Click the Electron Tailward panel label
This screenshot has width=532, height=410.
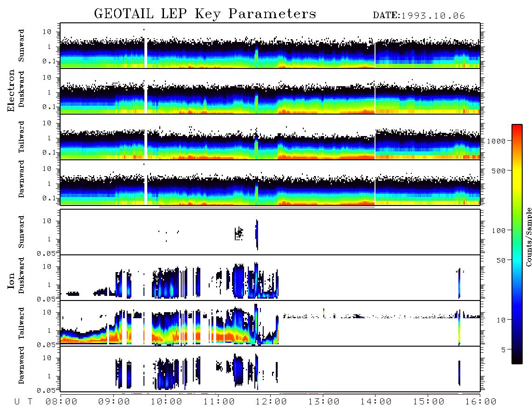(x=21, y=137)
